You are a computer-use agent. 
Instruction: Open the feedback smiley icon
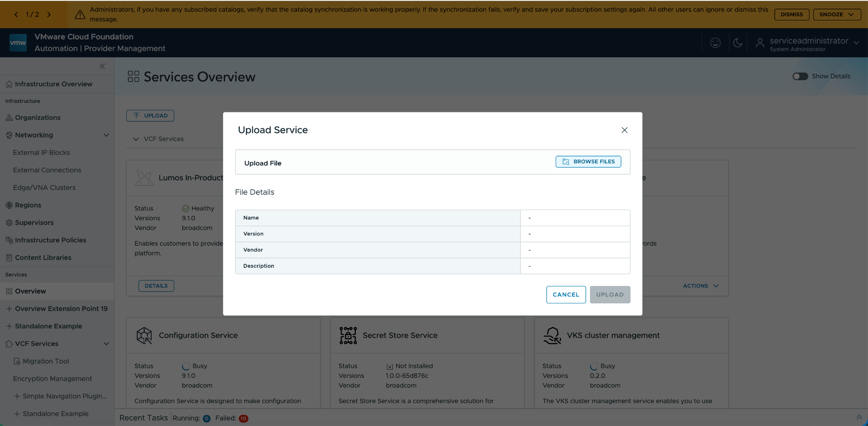pos(715,43)
